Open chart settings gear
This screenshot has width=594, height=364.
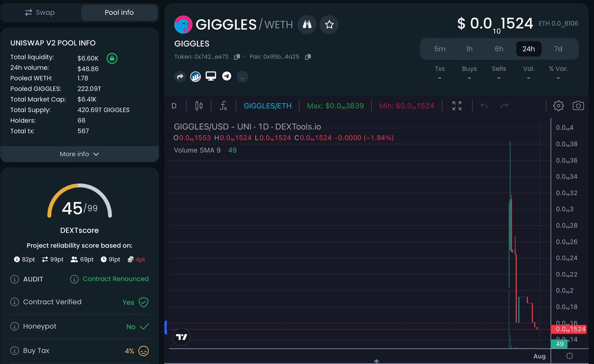pos(558,106)
